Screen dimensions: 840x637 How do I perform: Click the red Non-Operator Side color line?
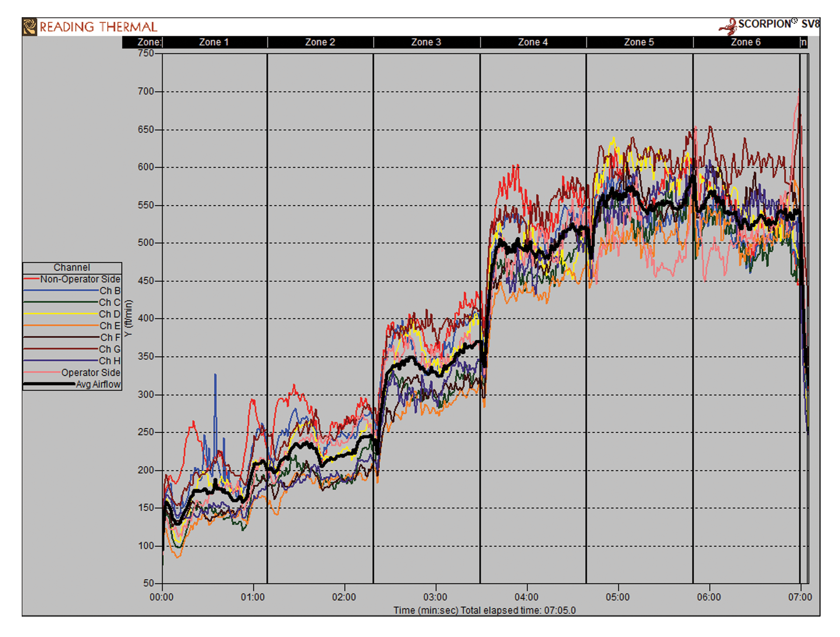32,279
